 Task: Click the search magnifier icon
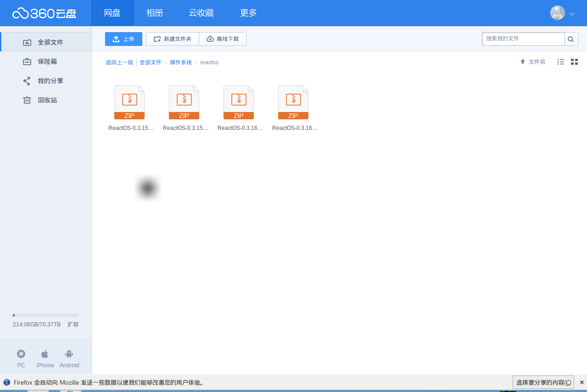tap(571, 39)
